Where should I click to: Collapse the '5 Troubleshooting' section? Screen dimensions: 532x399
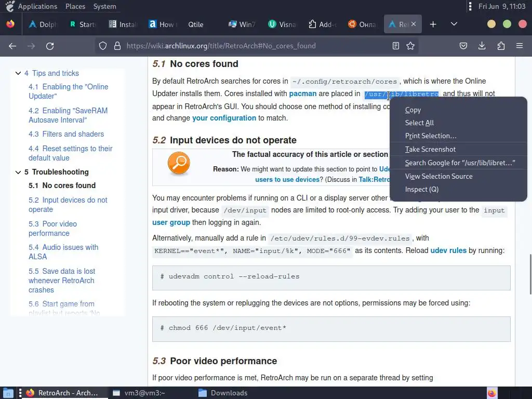(18, 172)
